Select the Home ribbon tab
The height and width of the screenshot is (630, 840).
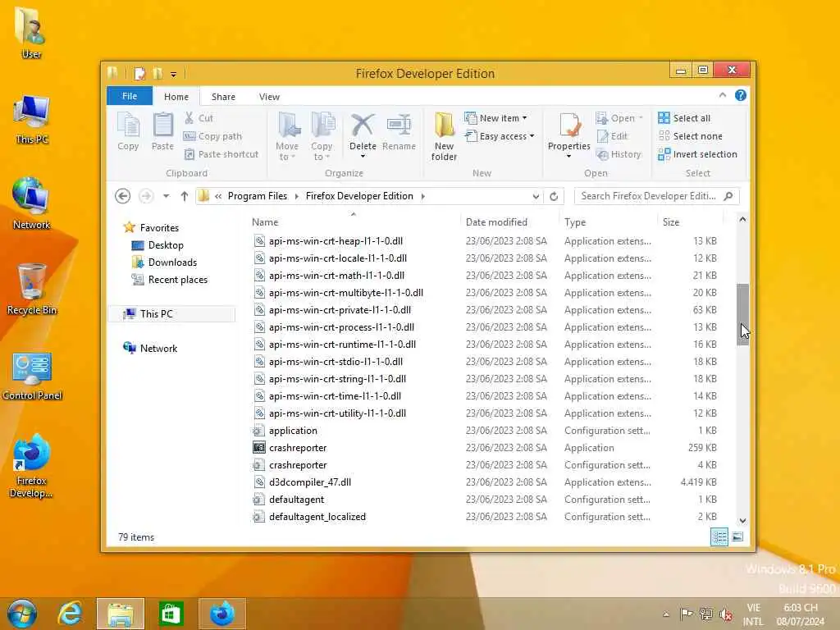pyautogui.click(x=176, y=97)
